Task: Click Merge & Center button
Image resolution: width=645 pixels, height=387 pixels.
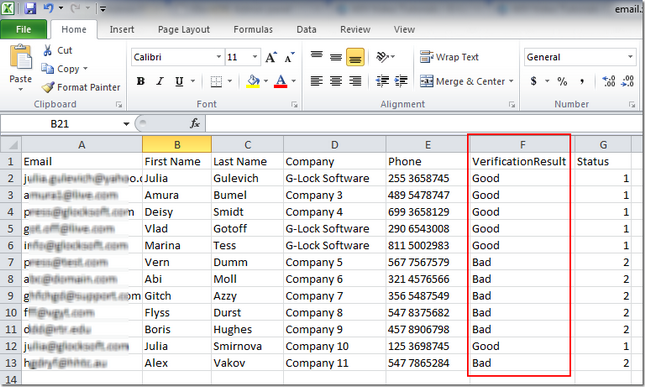Action: tap(462, 81)
